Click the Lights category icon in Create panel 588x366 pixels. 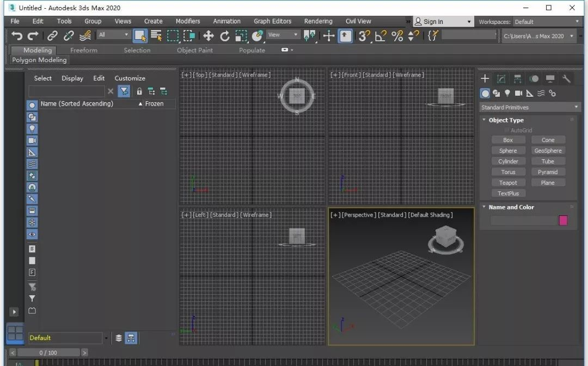(507, 93)
